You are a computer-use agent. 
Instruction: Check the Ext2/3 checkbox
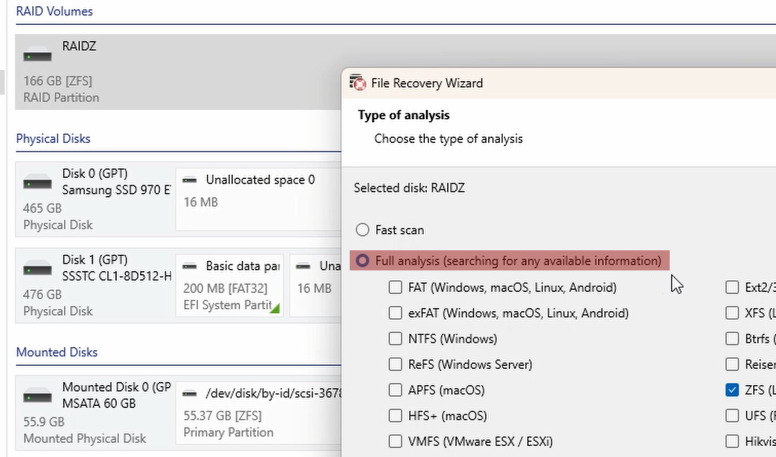click(x=732, y=287)
